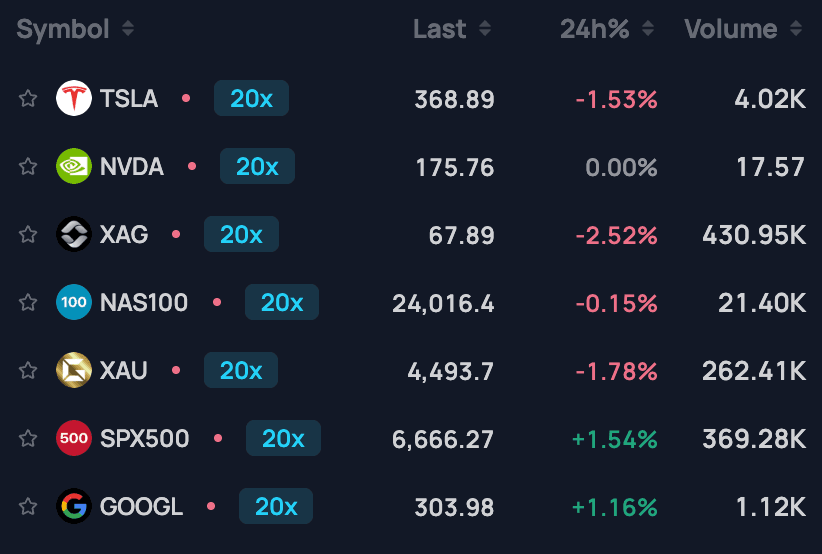This screenshot has width=822, height=554.
Task: Add GOOGL to favorites star
Action: pos(28,507)
